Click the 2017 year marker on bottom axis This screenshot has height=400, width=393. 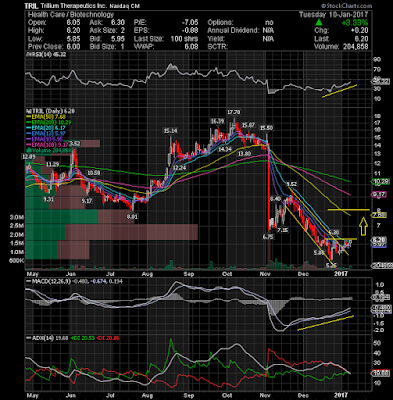(341, 395)
